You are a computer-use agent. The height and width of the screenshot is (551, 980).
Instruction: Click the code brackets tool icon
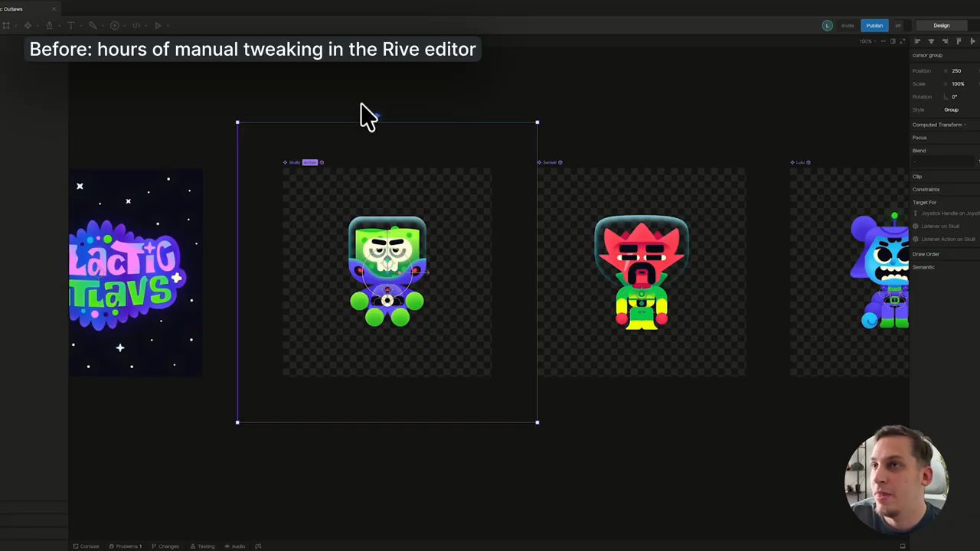click(x=136, y=25)
